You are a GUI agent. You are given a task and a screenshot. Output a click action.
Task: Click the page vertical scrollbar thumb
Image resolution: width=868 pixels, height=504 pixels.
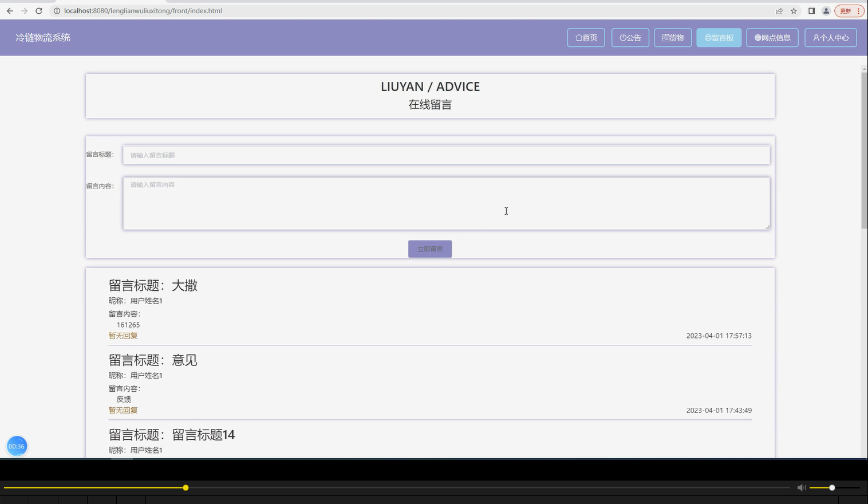(x=864, y=151)
